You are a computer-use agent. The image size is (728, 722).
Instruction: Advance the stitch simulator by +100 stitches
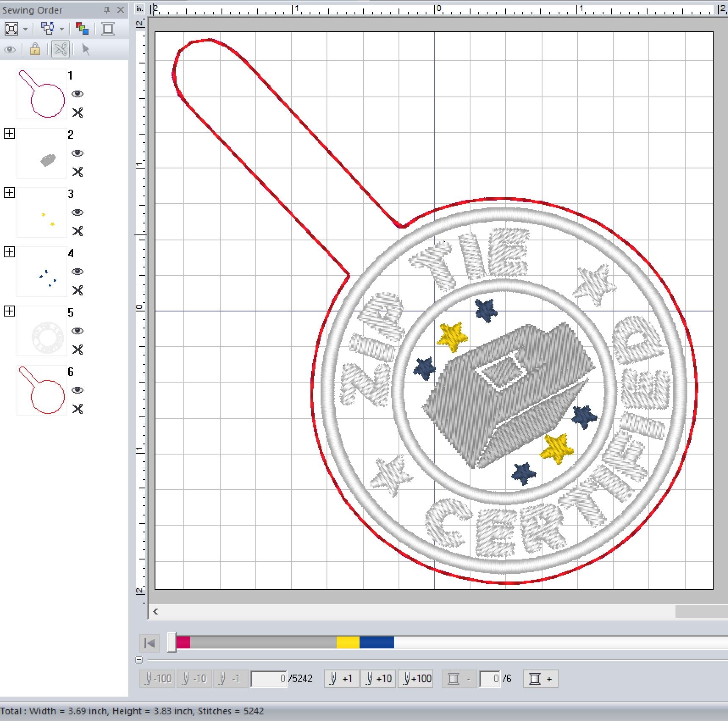[x=415, y=679]
